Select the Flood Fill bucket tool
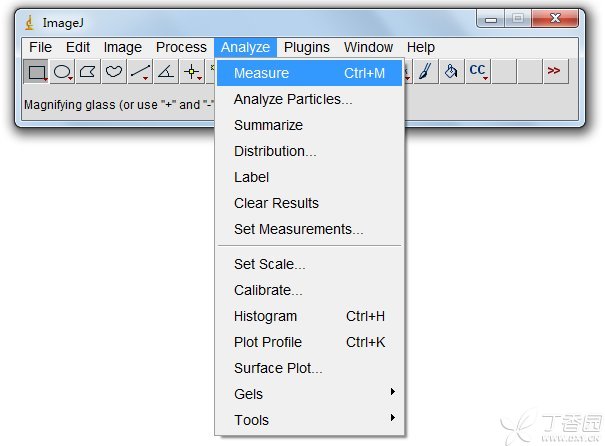The height and width of the screenshot is (446, 605). click(451, 71)
